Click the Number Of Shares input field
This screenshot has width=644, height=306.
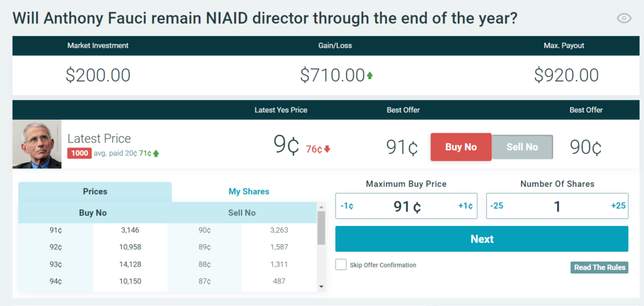pyautogui.click(x=557, y=207)
